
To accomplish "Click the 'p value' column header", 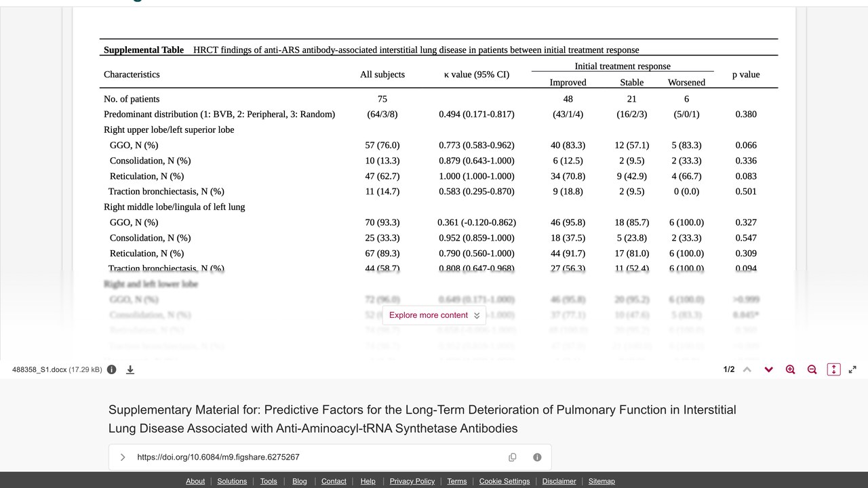I will click(746, 75).
